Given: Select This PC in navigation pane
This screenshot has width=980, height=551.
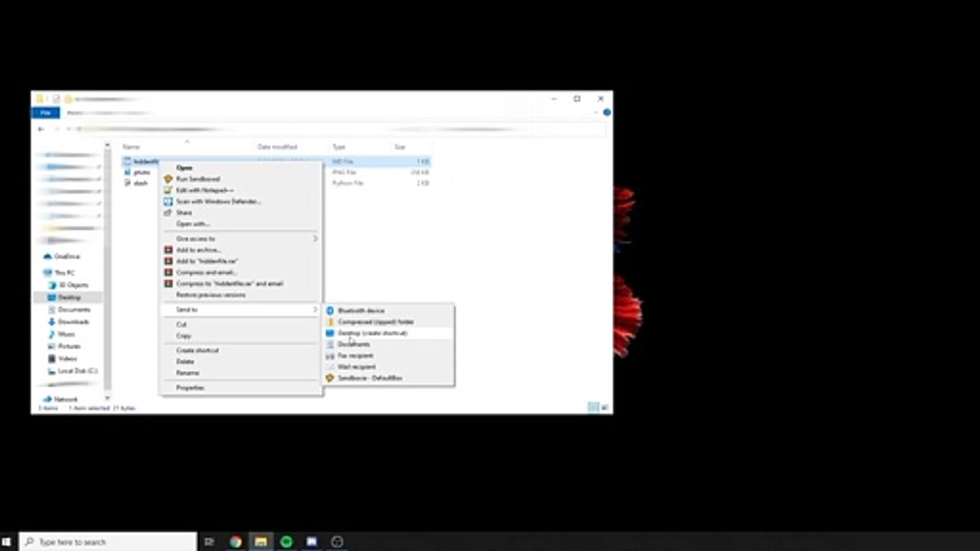Looking at the screenshot, I should click(59, 273).
